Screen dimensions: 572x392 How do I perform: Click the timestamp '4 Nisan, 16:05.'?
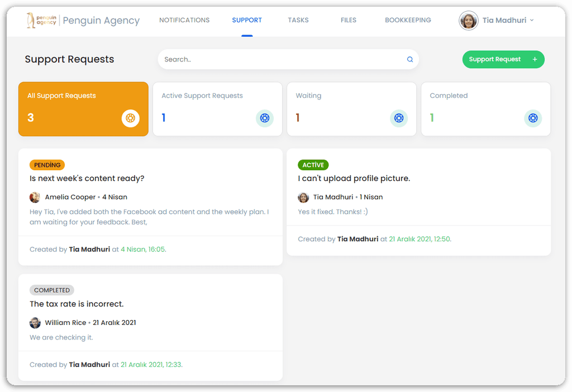click(x=144, y=250)
